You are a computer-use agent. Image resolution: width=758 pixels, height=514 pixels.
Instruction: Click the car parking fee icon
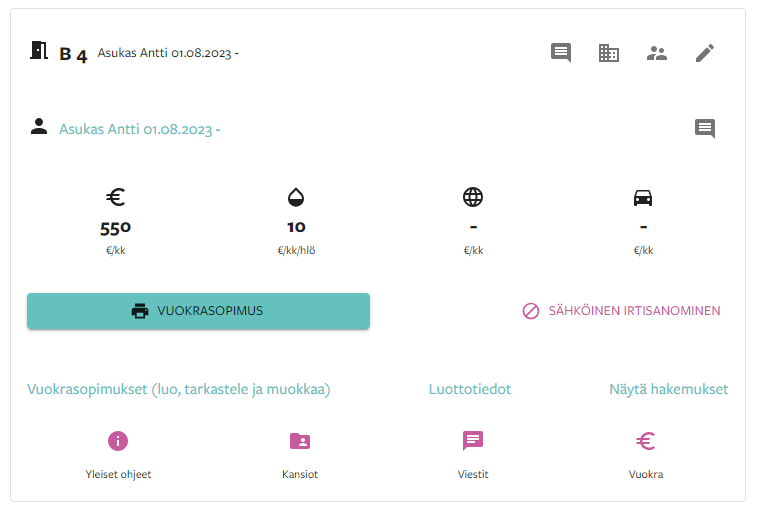point(643,197)
